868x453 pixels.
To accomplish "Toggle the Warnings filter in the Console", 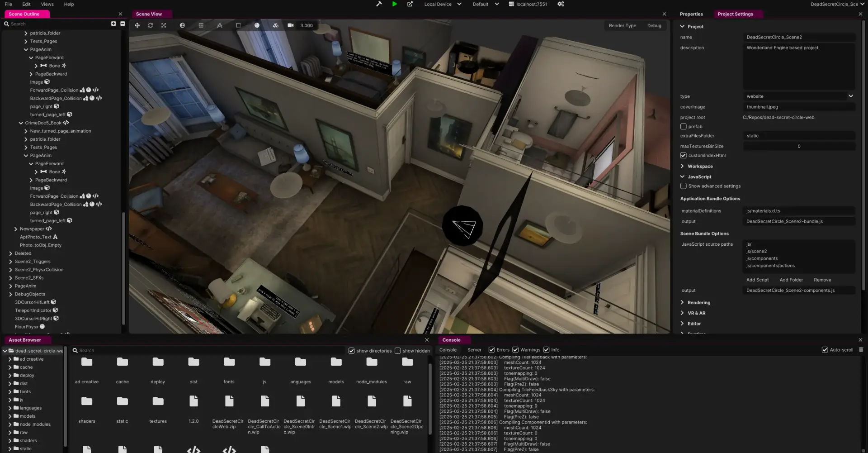I will (515, 349).
